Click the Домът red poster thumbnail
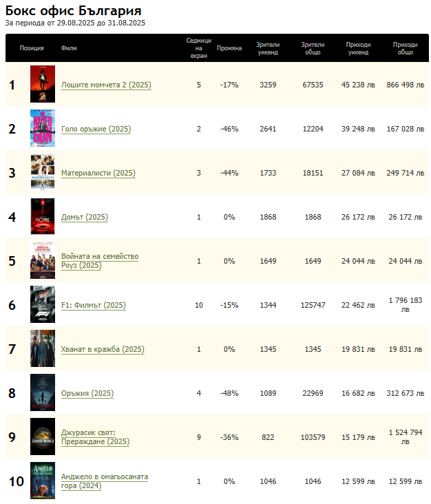 tap(42, 217)
